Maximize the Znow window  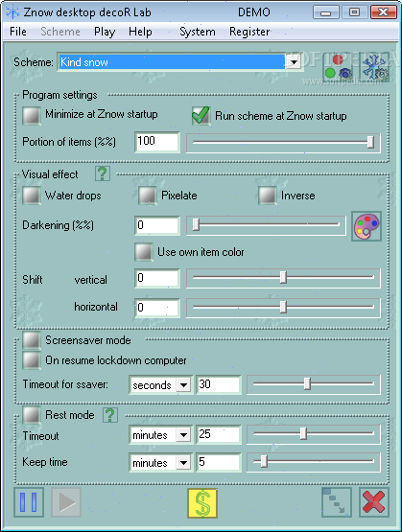pos(354,12)
